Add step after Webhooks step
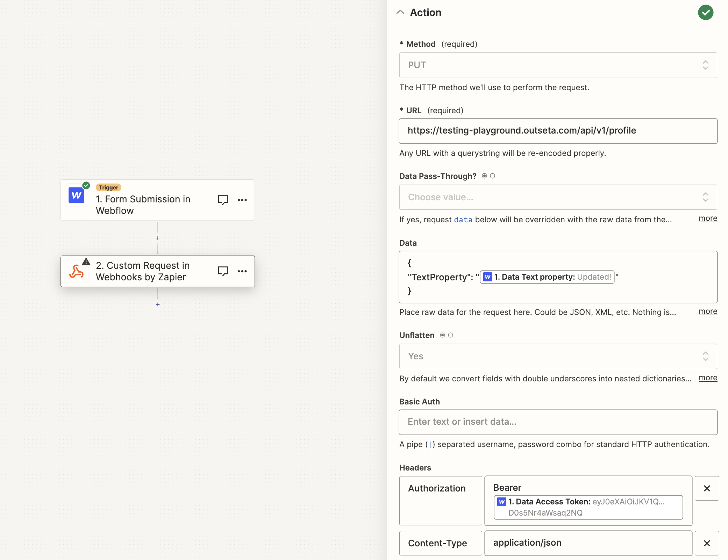The height and width of the screenshot is (560, 728). click(158, 304)
